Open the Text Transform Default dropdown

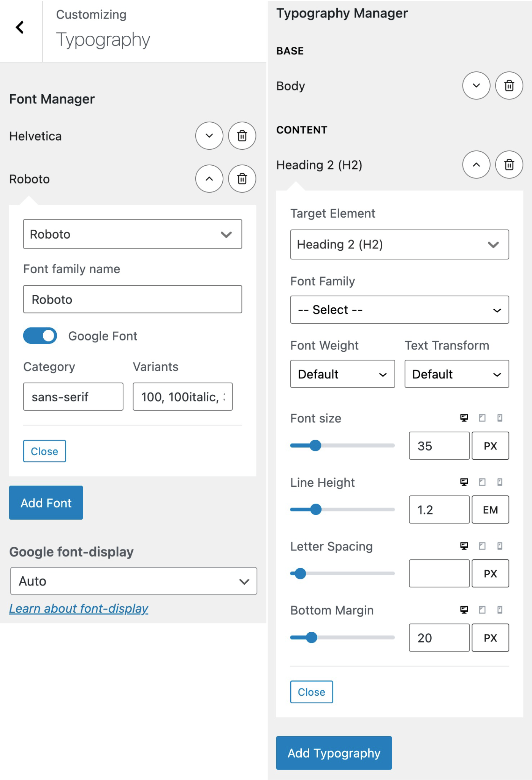457,374
